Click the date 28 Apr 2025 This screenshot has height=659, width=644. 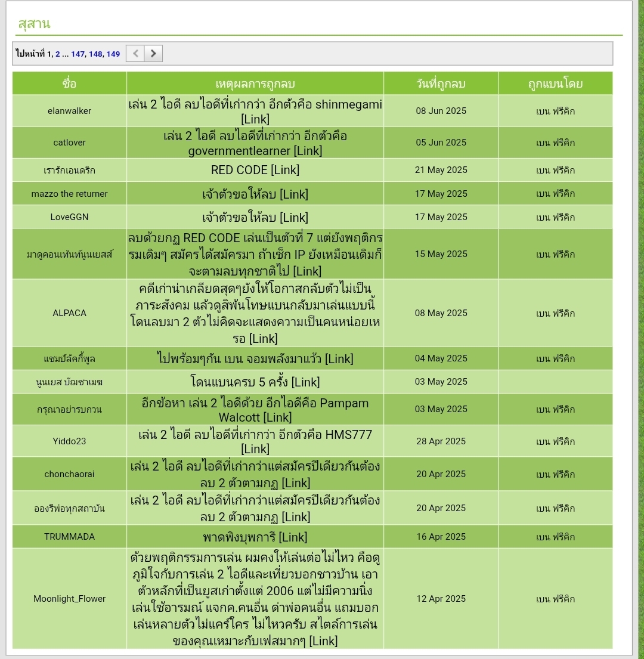(441, 441)
